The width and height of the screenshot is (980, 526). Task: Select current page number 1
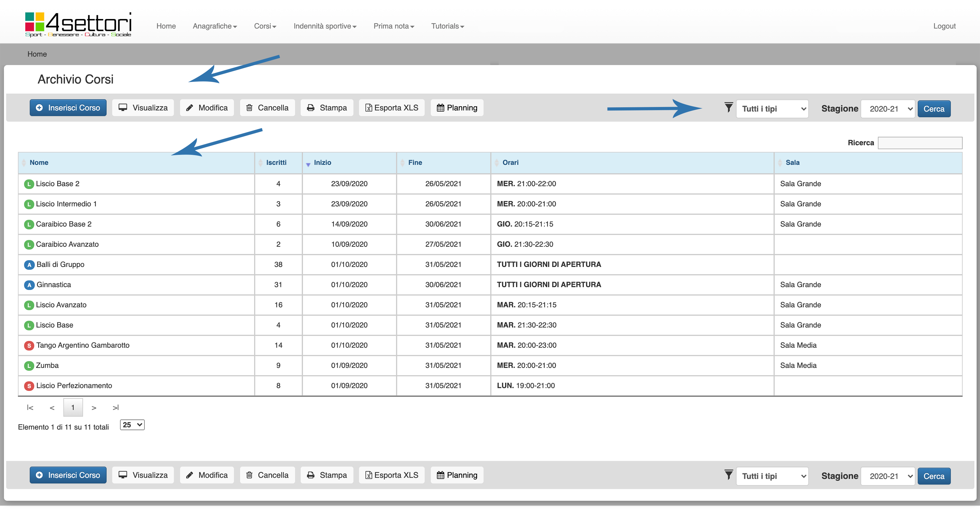(73, 408)
